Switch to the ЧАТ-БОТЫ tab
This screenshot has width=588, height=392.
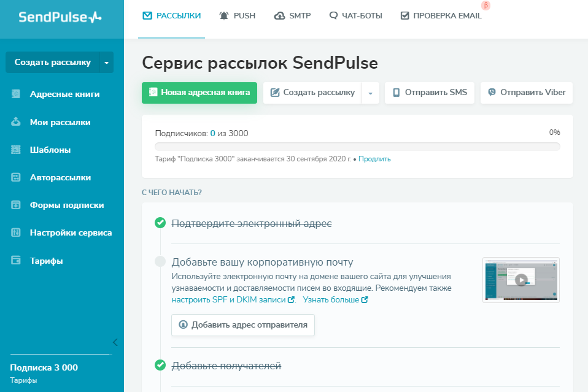[355, 16]
